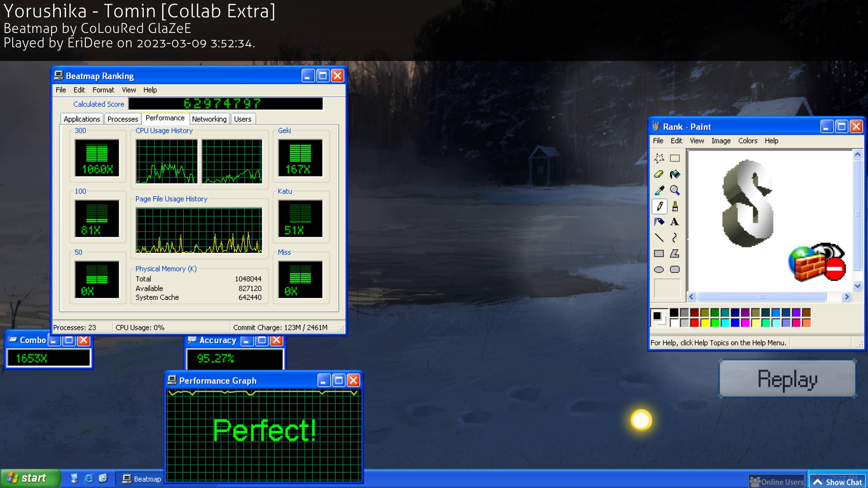Activate the Magnifier tool in Paint
The image size is (868, 488).
click(675, 190)
